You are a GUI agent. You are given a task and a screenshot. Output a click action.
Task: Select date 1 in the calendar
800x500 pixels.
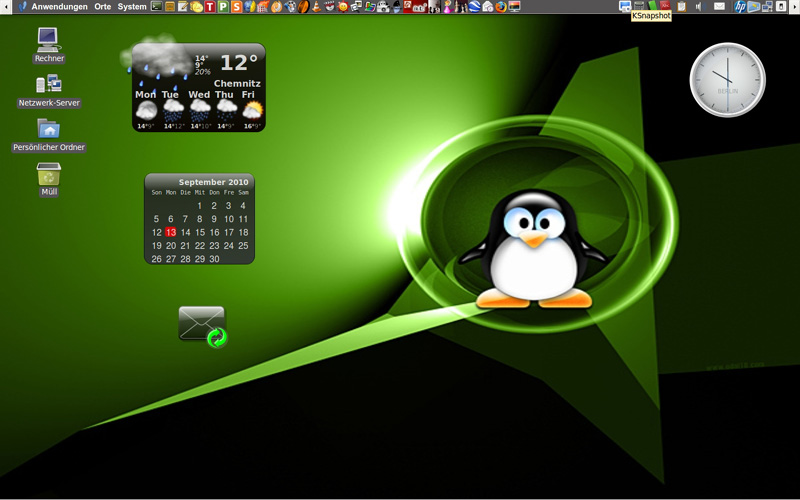click(x=199, y=206)
